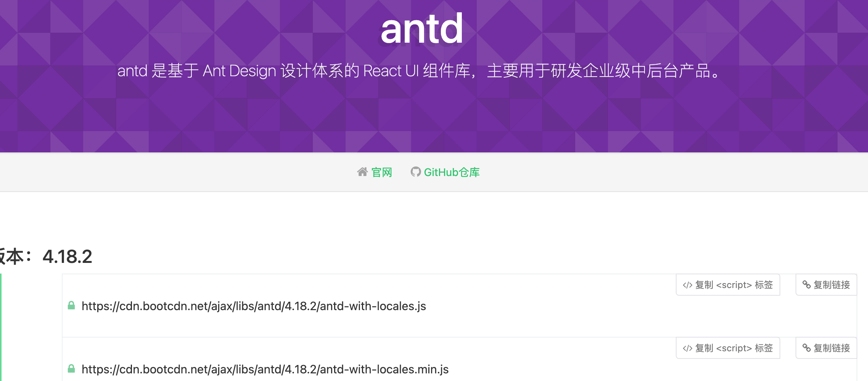Click the antd description starting with 'antd 是基于'

(418, 71)
